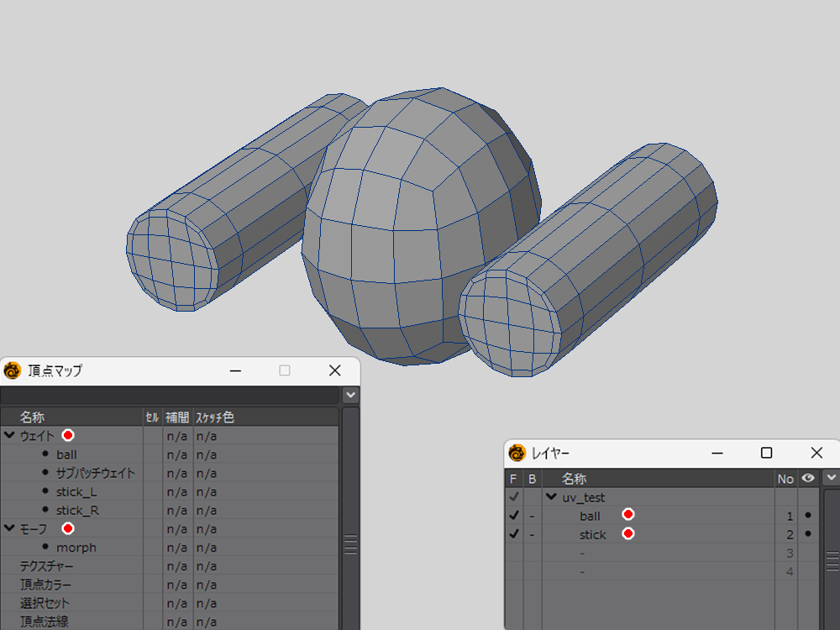The image size is (840, 630).
Task: Maximize the レイヤー panel window
Action: (766, 453)
